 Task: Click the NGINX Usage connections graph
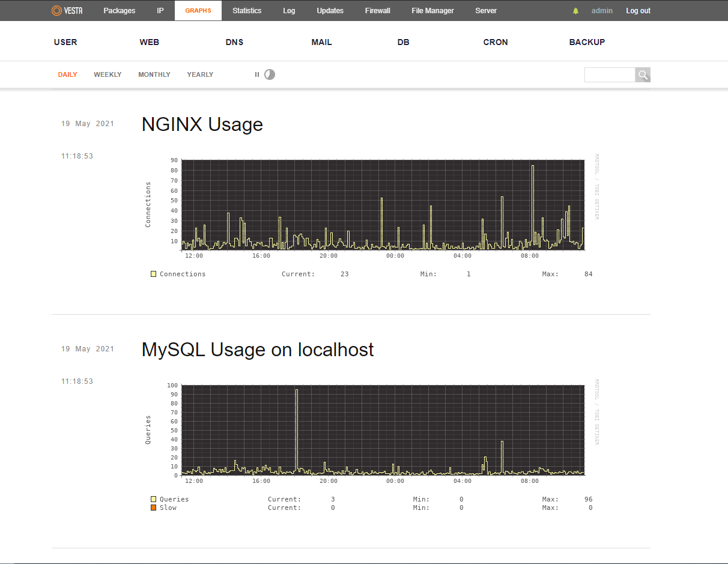pos(383,205)
